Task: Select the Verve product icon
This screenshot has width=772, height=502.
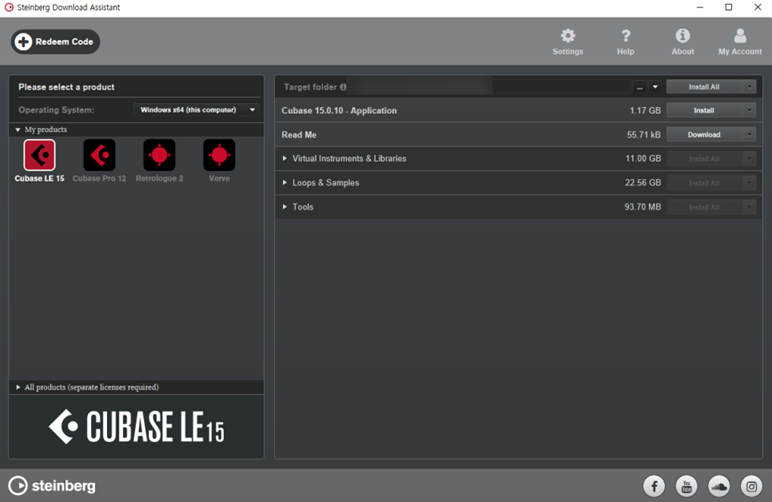Action: click(219, 155)
